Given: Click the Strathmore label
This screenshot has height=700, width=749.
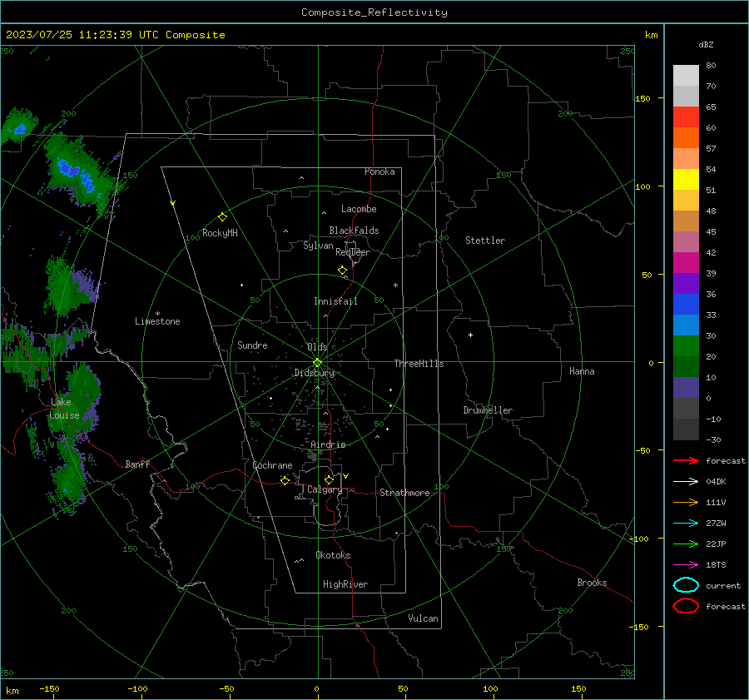Looking at the screenshot, I should [404, 493].
